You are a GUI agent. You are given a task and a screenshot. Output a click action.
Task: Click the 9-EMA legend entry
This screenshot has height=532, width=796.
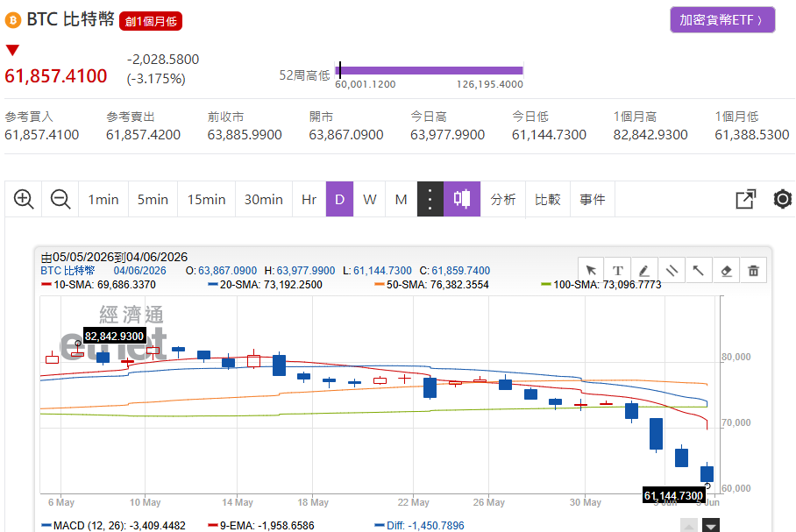261,525
